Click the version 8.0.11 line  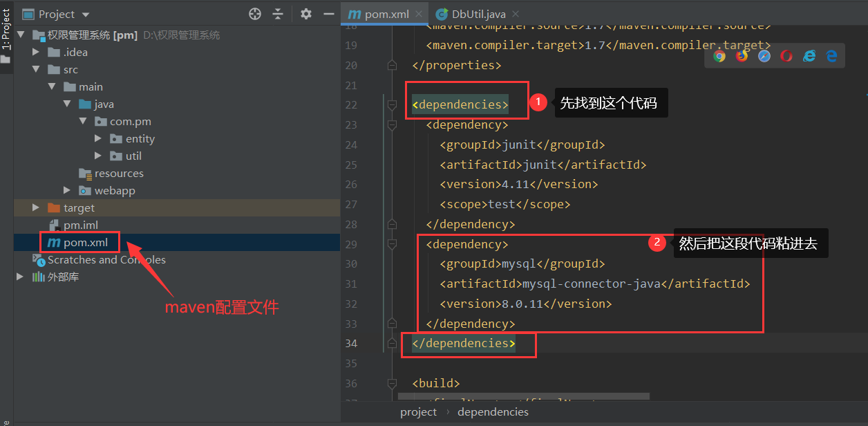(x=526, y=304)
